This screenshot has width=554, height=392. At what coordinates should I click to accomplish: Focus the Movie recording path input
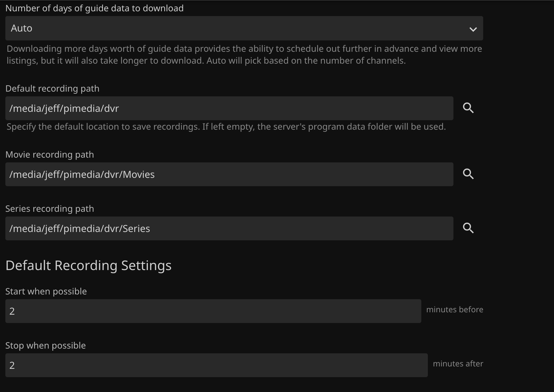tap(229, 174)
